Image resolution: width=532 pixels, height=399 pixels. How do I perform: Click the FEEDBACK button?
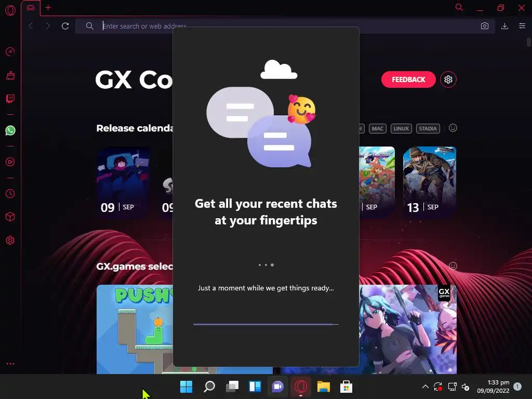click(x=408, y=79)
